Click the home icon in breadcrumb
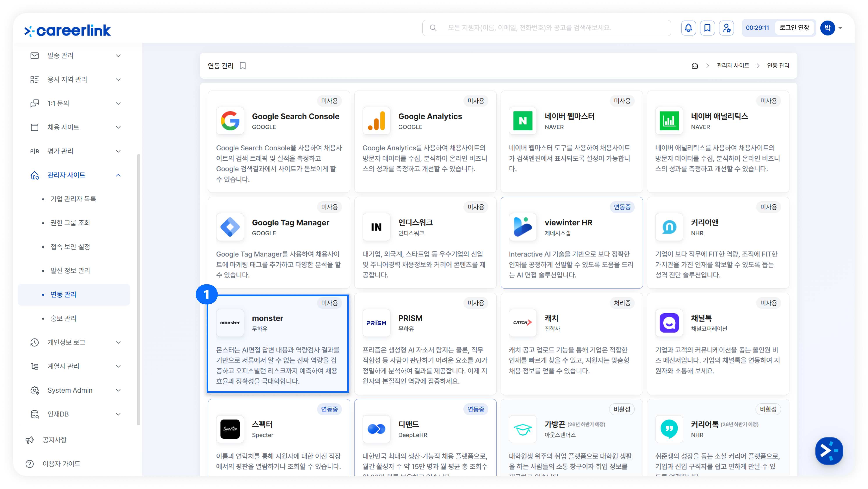 pyautogui.click(x=694, y=65)
